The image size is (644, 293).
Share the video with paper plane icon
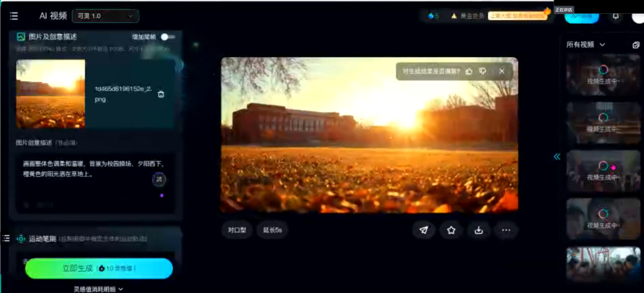point(424,230)
